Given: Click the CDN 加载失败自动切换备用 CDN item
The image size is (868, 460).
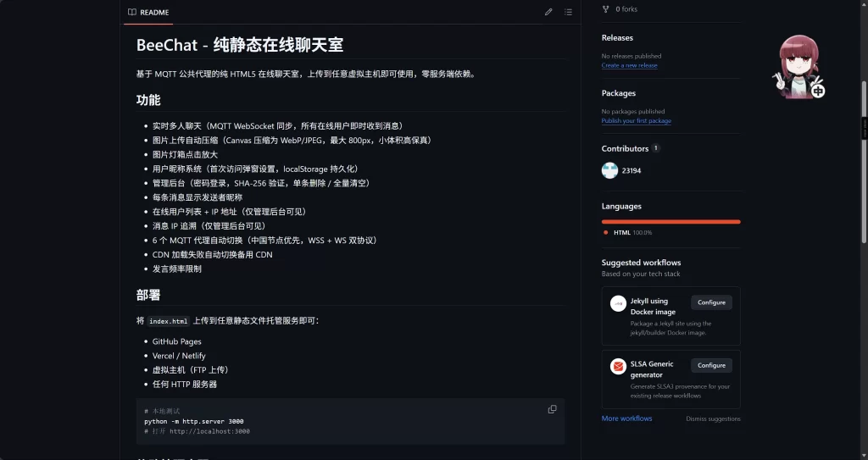Looking at the screenshot, I should (x=212, y=255).
